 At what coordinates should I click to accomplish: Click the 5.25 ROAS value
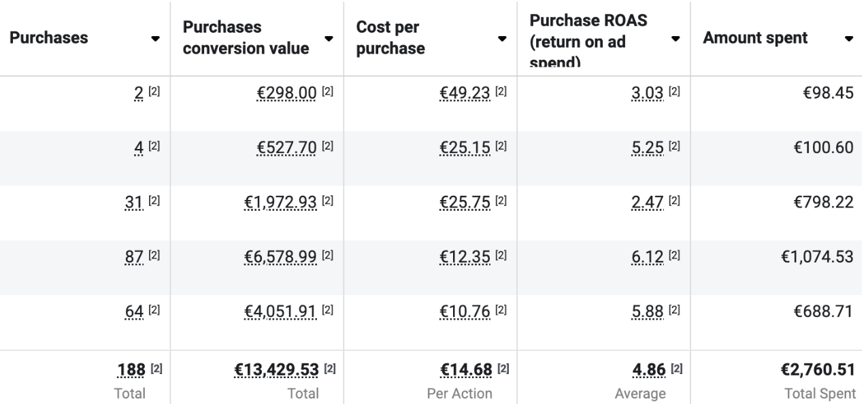point(648,148)
